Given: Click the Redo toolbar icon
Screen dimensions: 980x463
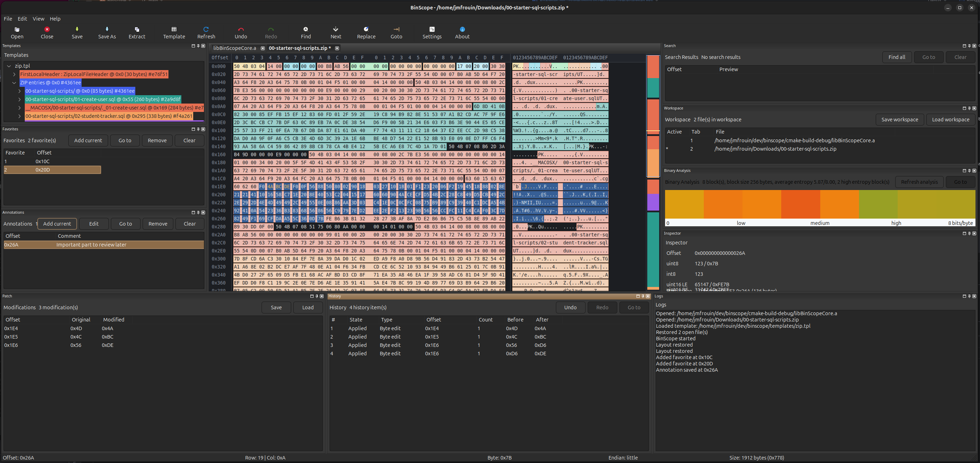Looking at the screenshot, I should tap(271, 33).
